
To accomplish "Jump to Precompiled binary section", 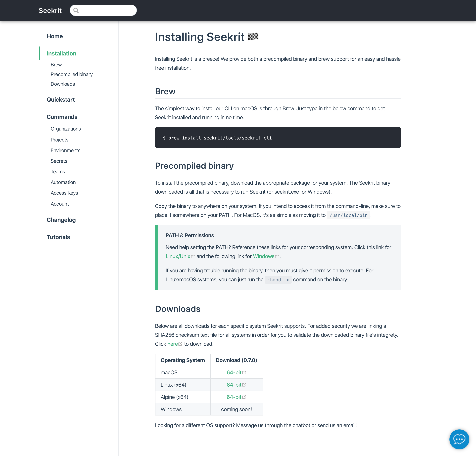I will click(x=71, y=74).
